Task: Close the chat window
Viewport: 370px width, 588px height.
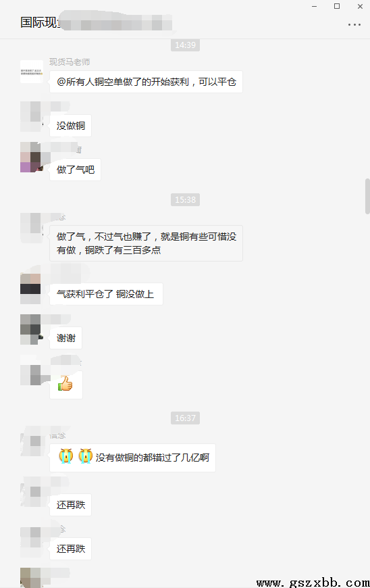Action: pos(360,6)
